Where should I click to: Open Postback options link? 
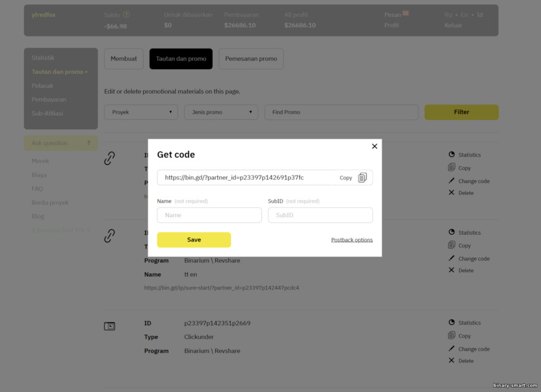pyautogui.click(x=351, y=240)
